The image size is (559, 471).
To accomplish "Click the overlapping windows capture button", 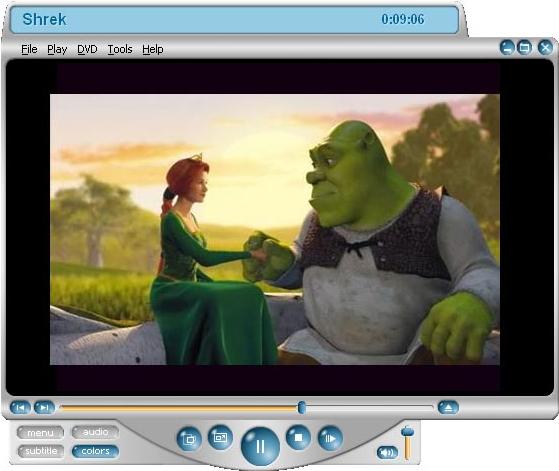I will tap(189, 439).
